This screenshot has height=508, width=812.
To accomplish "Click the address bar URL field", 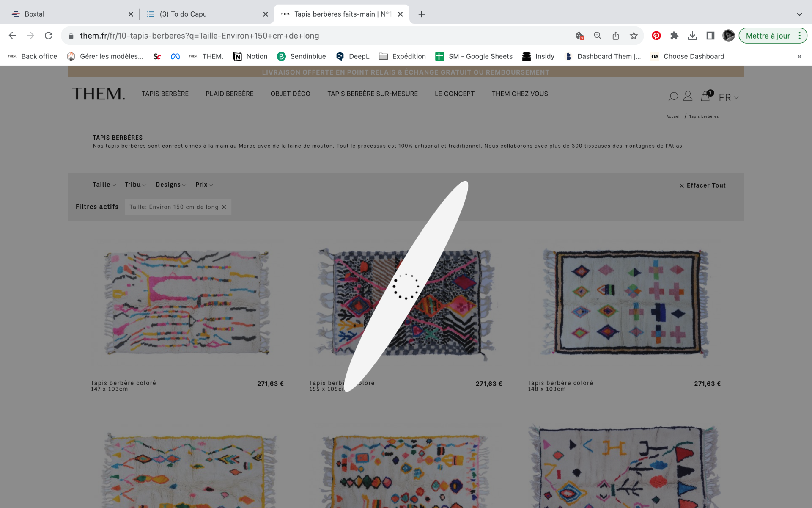I will (x=321, y=36).
